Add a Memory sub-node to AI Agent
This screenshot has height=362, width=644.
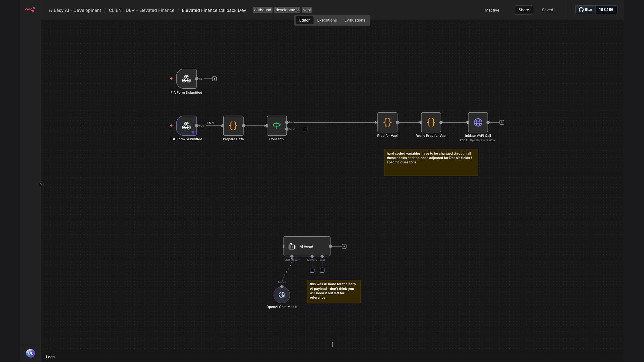(x=312, y=270)
